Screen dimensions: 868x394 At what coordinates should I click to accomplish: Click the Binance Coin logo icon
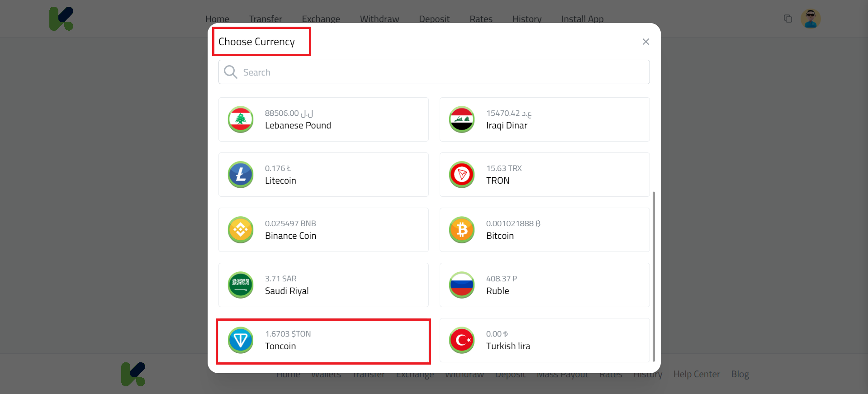click(x=241, y=230)
